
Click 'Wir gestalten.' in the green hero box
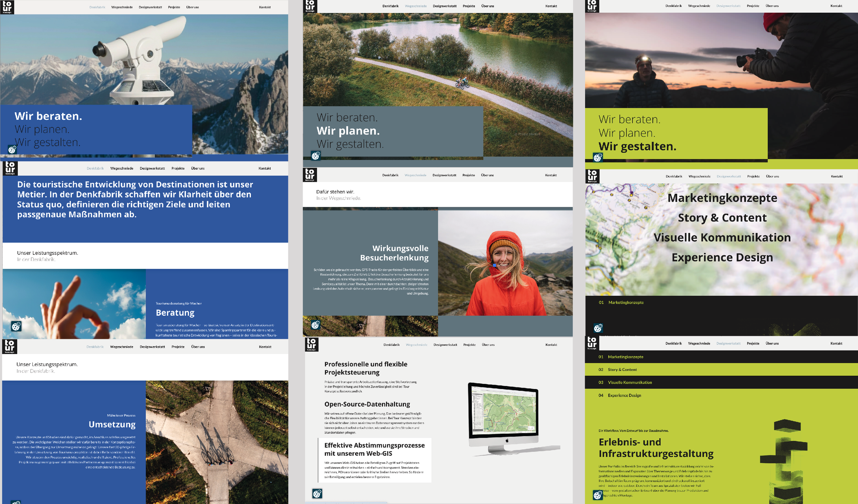pyautogui.click(x=637, y=146)
